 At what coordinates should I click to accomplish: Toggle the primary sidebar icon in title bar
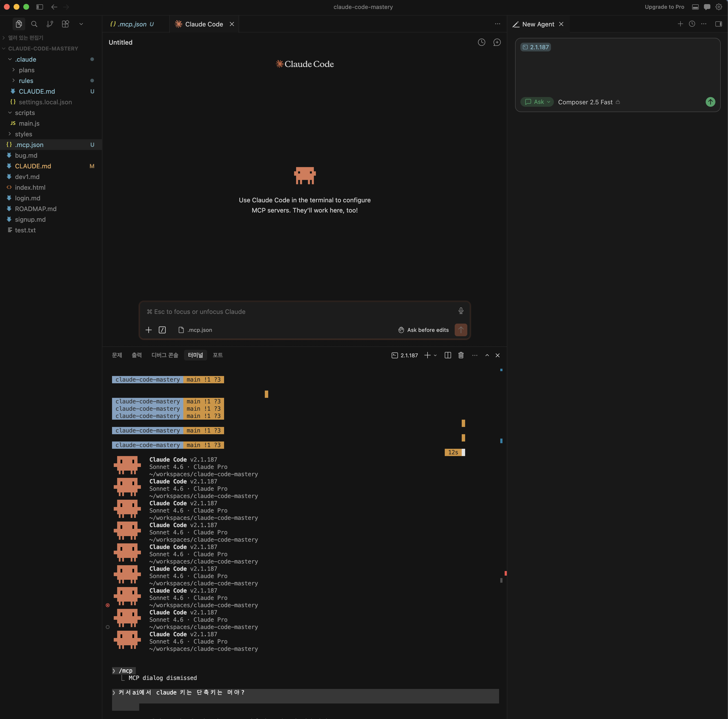point(40,7)
